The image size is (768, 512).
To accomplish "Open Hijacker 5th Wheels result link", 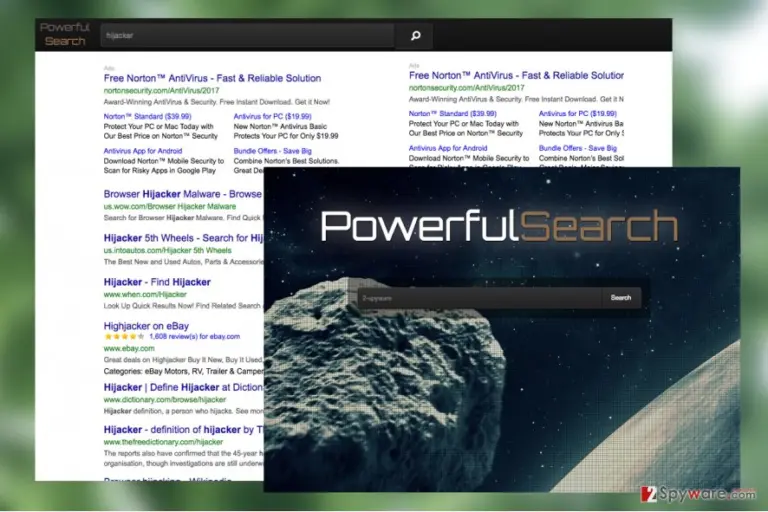I will pos(183,238).
